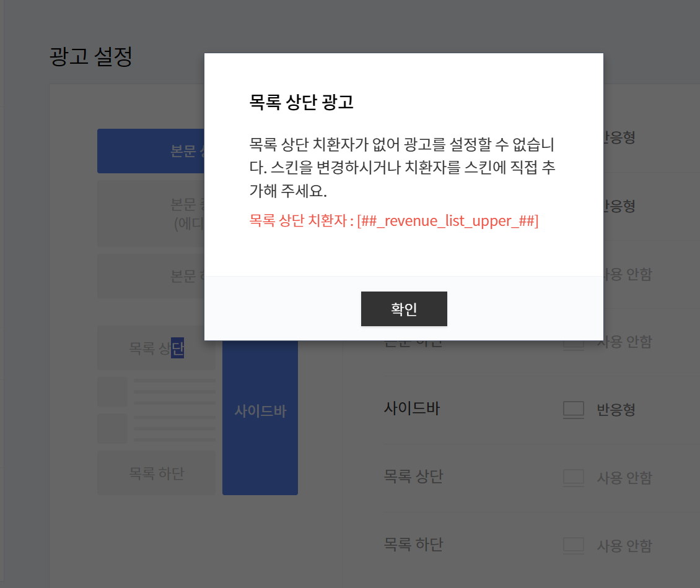Click the dialog message about missing 치환자
The image size is (700, 588).
402,167
